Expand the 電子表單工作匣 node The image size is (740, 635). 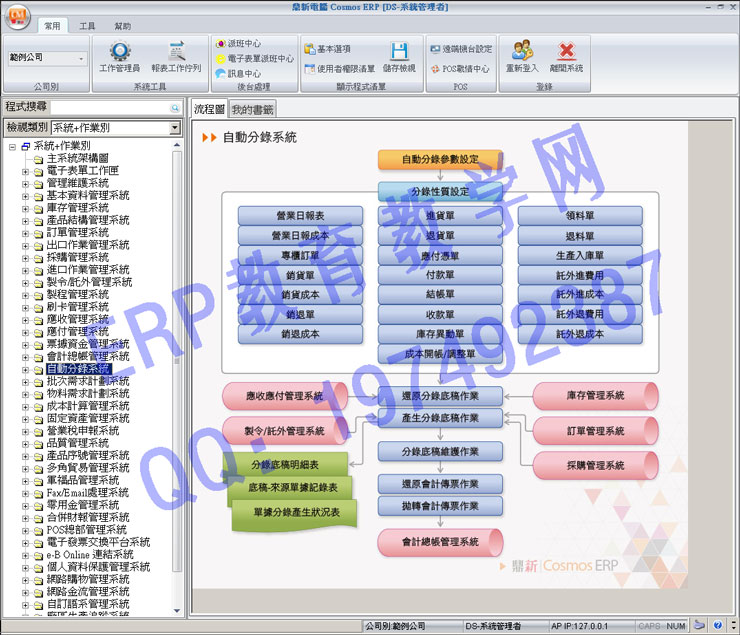[x=25, y=172]
